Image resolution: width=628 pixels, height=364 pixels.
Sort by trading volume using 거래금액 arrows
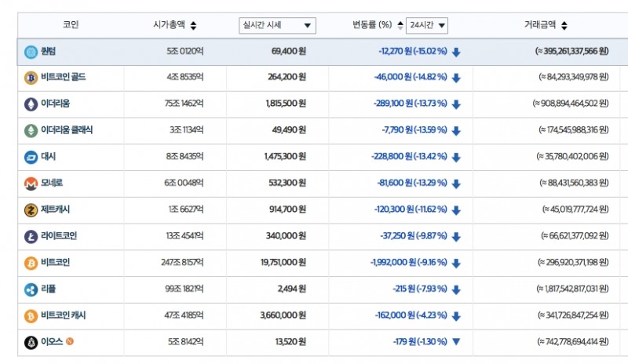tap(564, 26)
